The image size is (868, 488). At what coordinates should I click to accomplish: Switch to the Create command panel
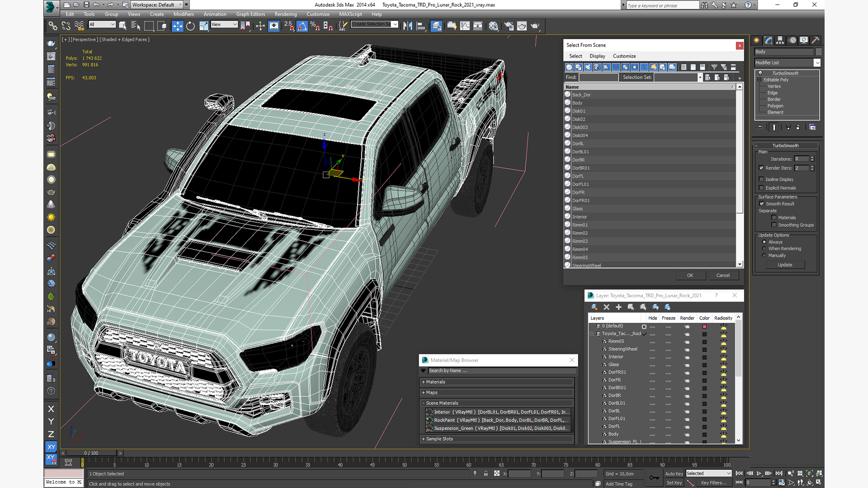(756, 40)
